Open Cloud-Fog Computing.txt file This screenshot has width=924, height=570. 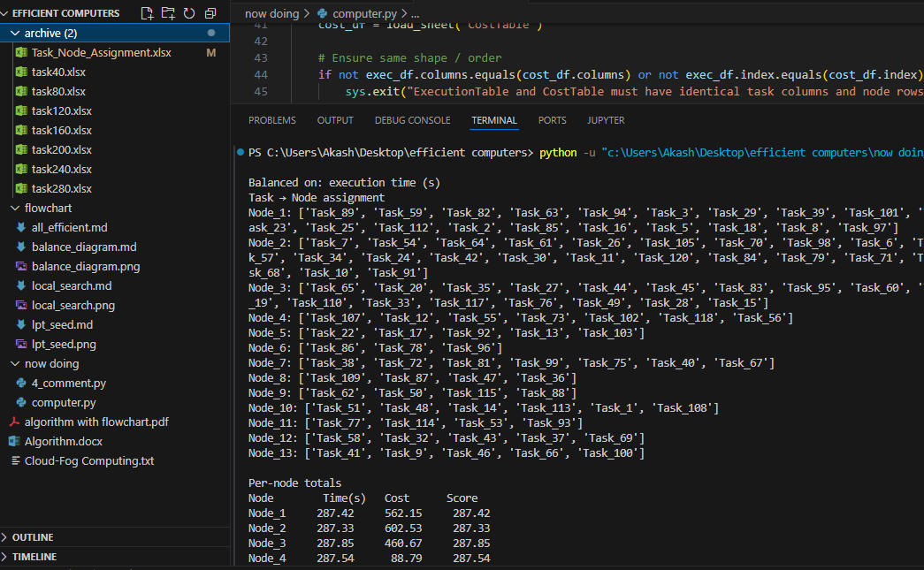88,461
